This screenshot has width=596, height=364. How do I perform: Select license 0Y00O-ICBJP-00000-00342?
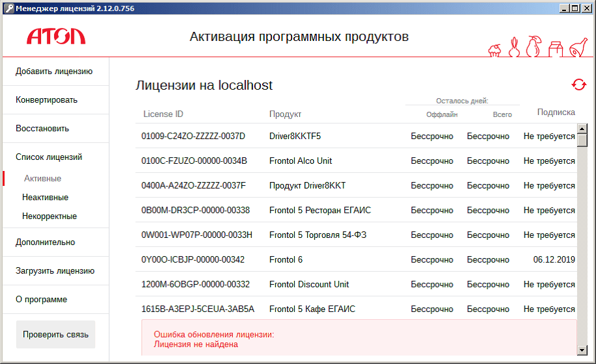click(x=193, y=259)
